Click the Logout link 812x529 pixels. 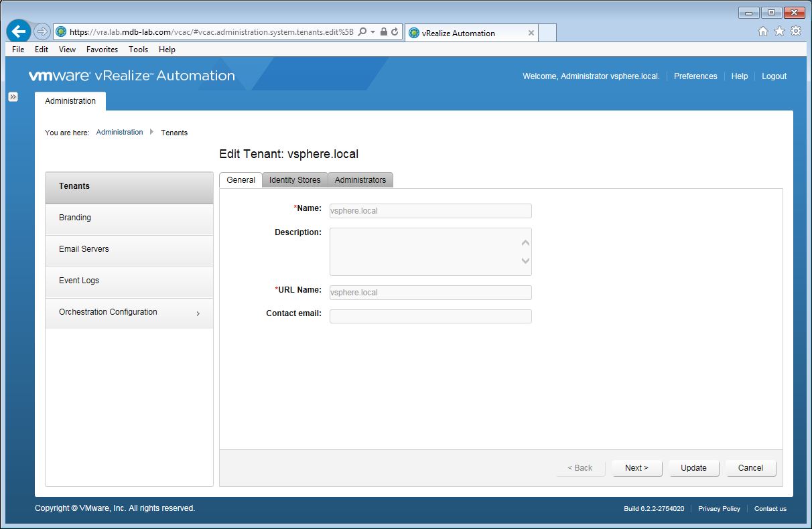pyautogui.click(x=774, y=76)
